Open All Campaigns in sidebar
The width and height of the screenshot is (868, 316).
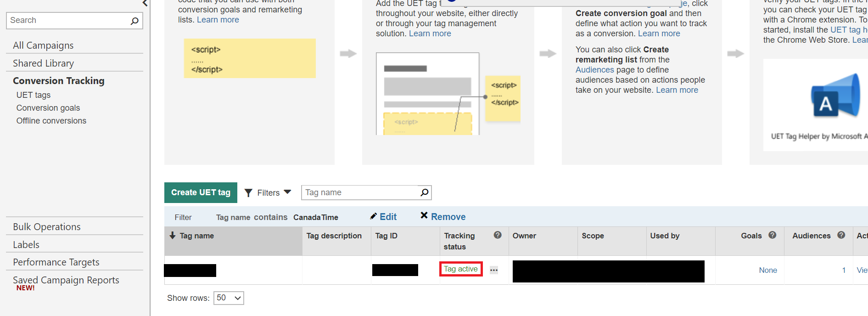pyautogui.click(x=43, y=45)
